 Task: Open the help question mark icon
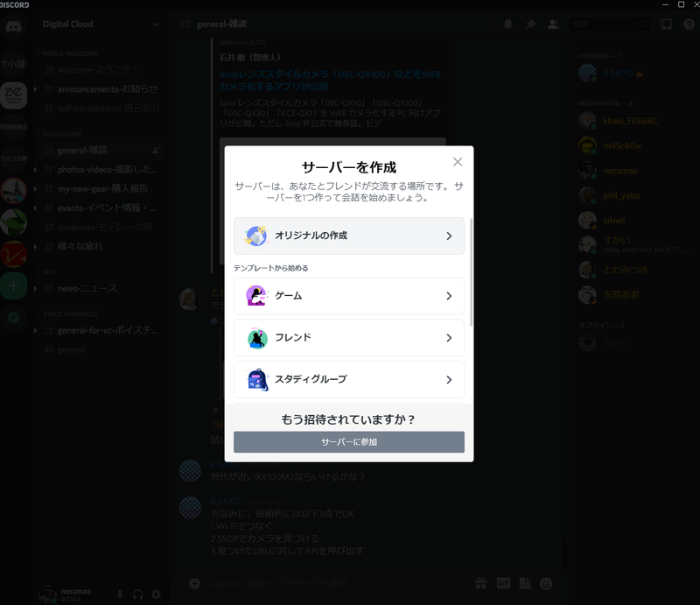click(x=689, y=25)
